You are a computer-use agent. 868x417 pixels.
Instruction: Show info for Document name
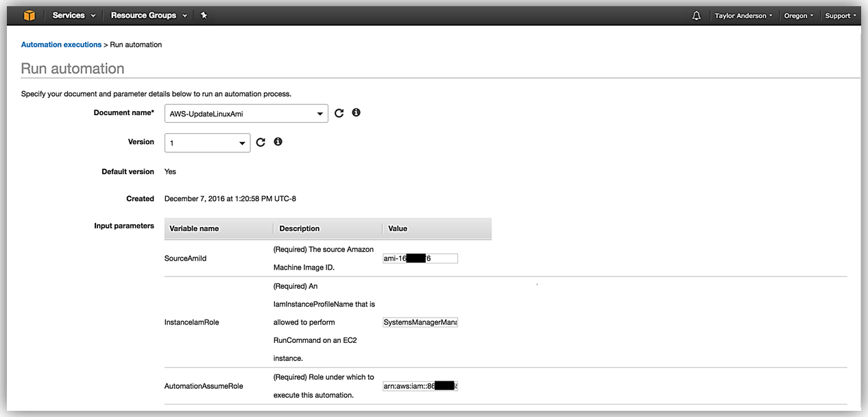pos(356,112)
